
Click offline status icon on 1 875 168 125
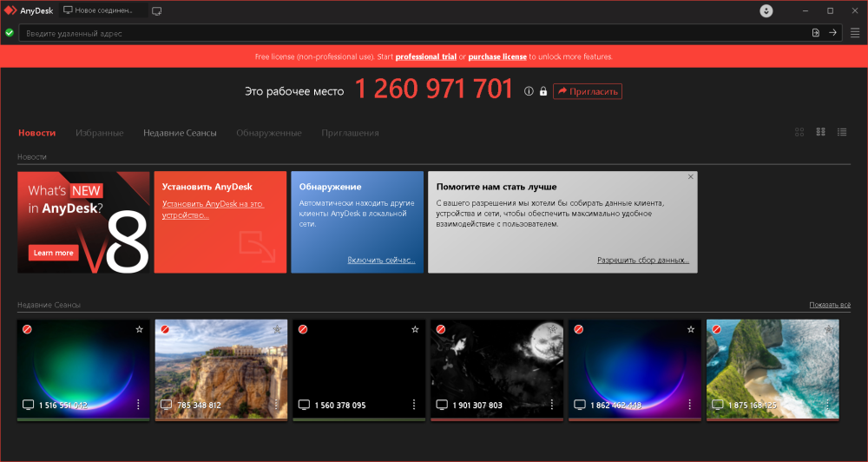tap(716, 329)
